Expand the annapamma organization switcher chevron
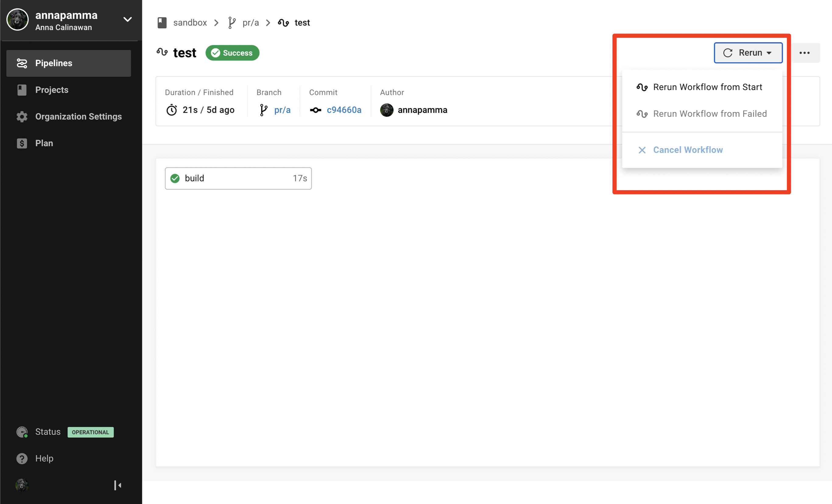 click(127, 19)
